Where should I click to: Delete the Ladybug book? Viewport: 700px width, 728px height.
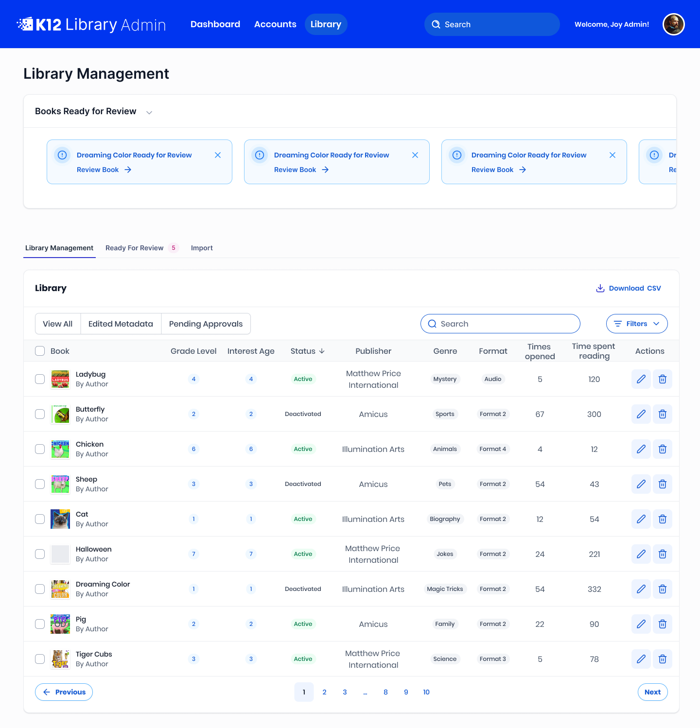pyautogui.click(x=663, y=379)
